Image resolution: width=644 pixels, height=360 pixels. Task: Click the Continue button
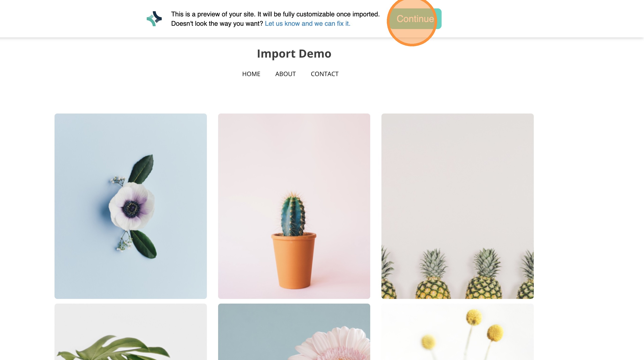point(415,19)
